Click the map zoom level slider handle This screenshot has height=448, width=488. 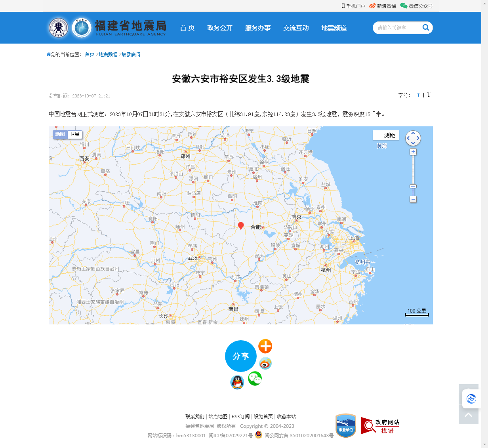point(413,186)
